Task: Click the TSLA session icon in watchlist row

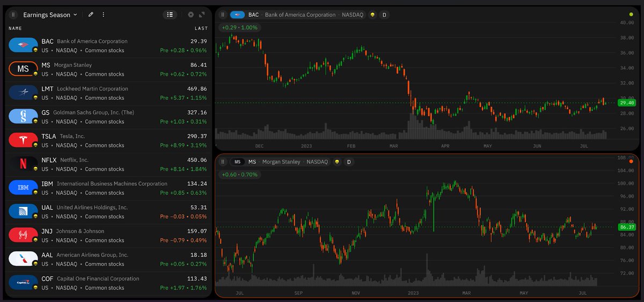Action: [x=35, y=145]
